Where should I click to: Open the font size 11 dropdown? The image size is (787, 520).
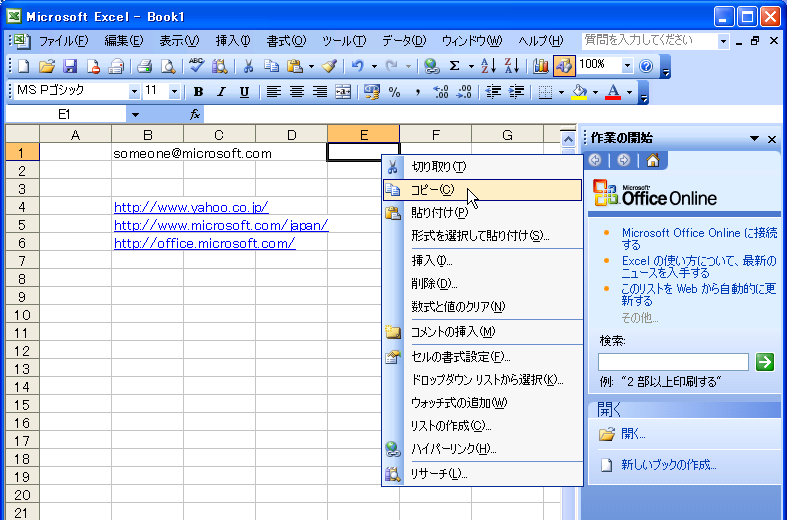coord(174,92)
